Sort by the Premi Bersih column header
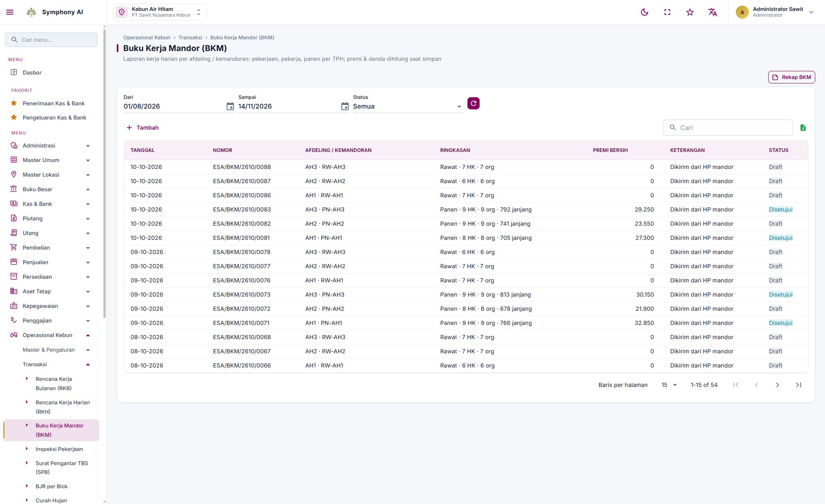825x504 pixels. (610, 150)
